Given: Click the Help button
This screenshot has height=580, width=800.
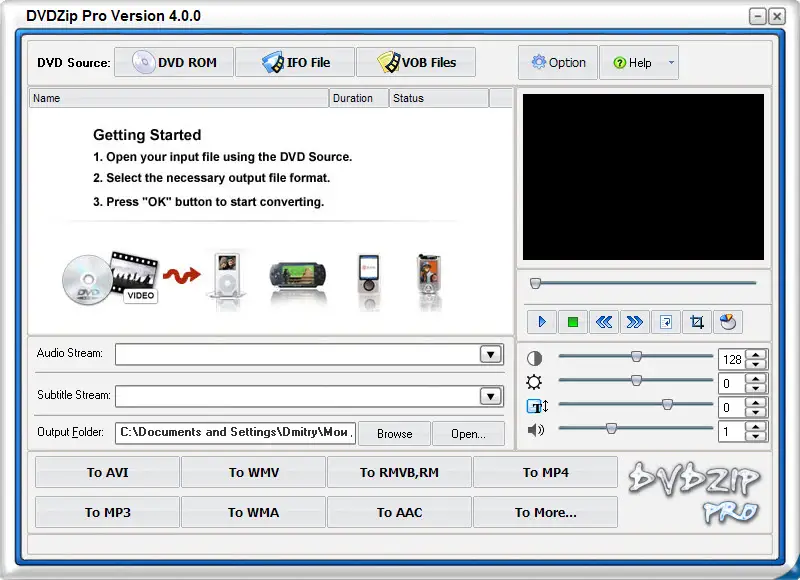Looking at the screenshot, I should [x=632, y=62].
